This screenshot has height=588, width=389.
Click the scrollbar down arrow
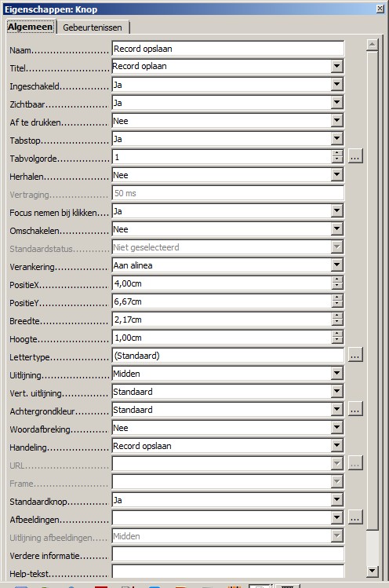pos(372,571)
